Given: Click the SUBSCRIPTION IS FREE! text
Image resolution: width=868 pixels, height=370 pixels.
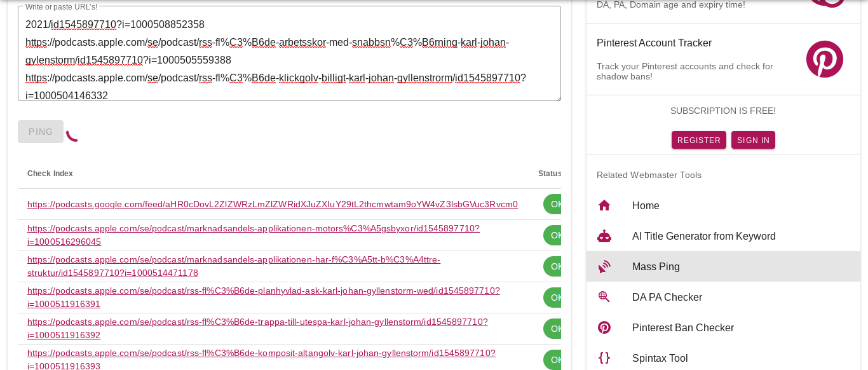Looking at the screenshot, I should pos(723,111).
